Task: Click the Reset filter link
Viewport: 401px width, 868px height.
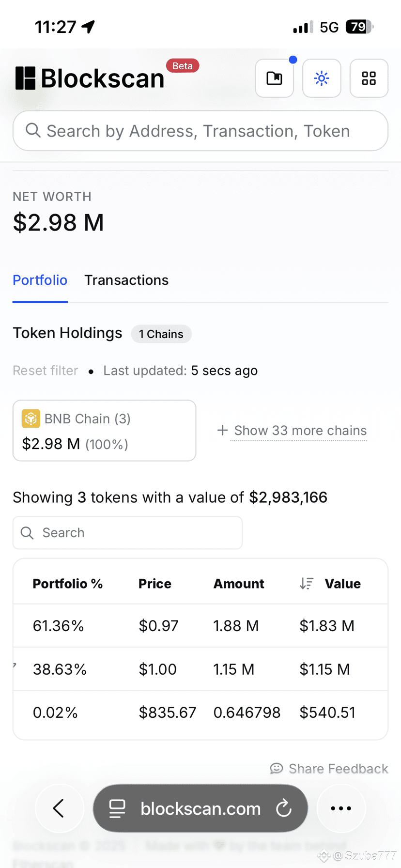Action: tap(45, 371)
